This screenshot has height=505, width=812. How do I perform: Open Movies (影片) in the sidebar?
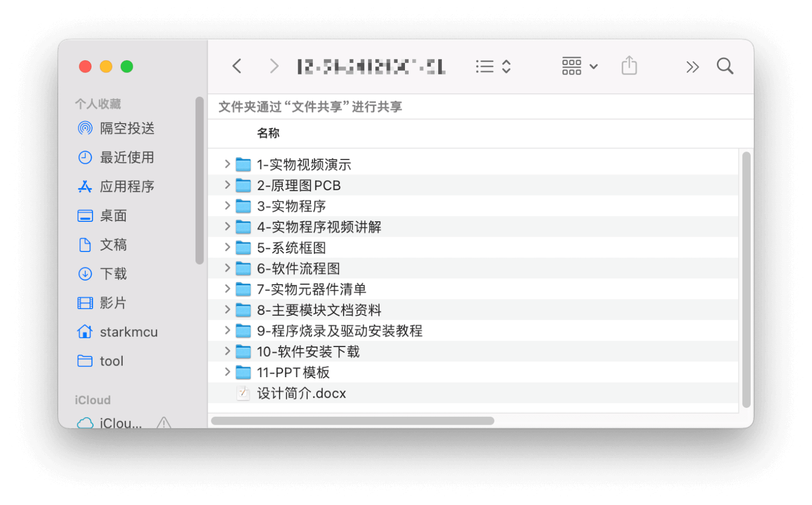[103, 303]
